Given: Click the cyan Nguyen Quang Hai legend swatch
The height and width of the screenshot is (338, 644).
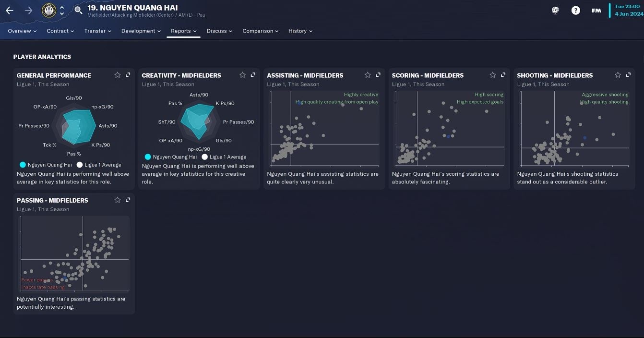Looking at the screenshot, I should click(x=23, y=165).
